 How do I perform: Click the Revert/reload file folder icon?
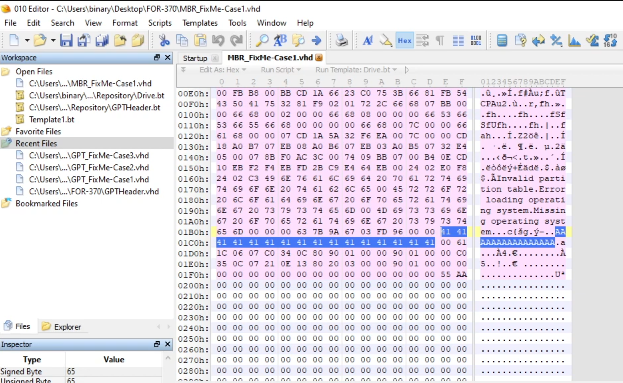click(120, 40)
